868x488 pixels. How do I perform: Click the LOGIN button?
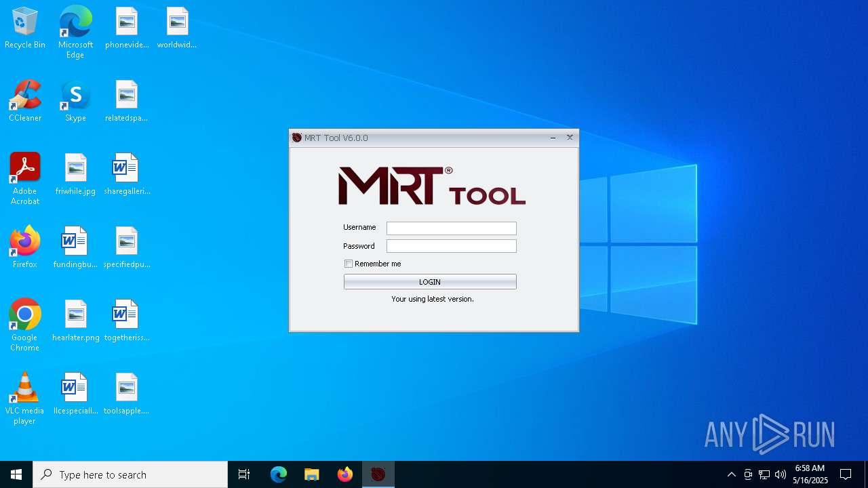(430, 281)
